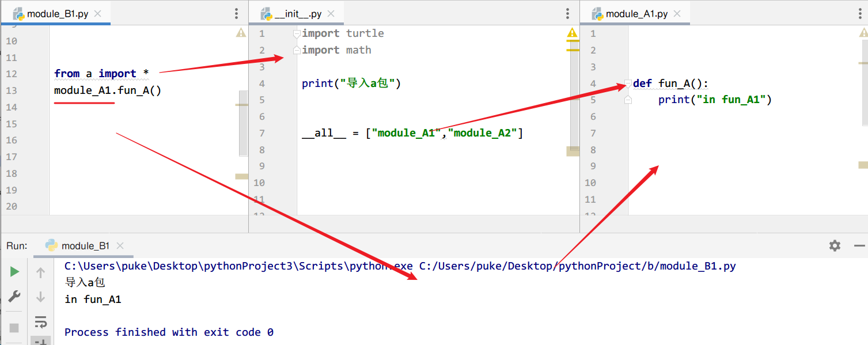Image resolution: width=868 pixels, height=345 pixels.
Task: Click the __all__ list assignment line
Action: (x=412, y=133)
